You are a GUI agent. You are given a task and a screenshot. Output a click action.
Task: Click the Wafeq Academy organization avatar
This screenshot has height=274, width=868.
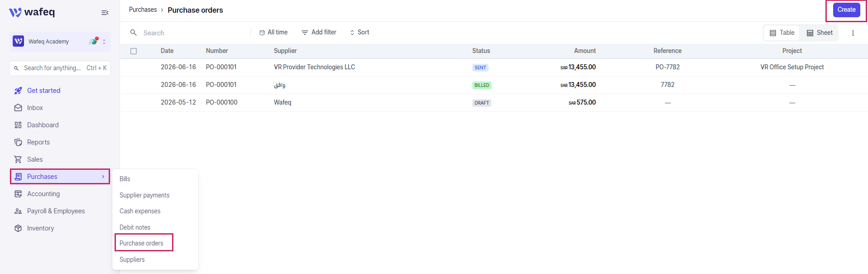[x=18, y=41]
